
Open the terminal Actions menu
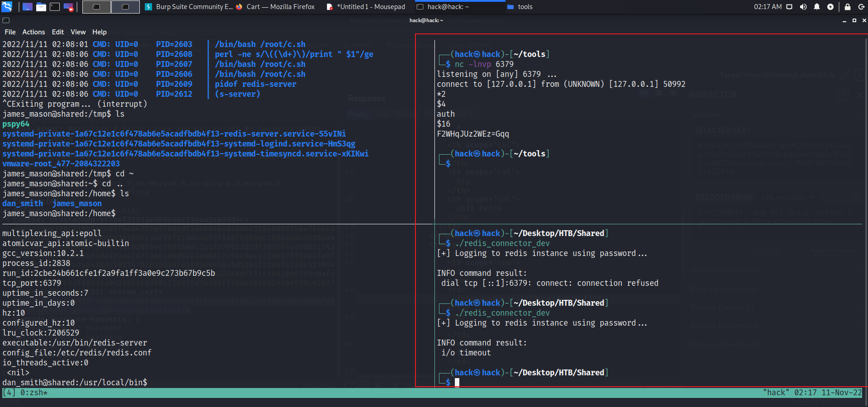[x=33, y=32]
